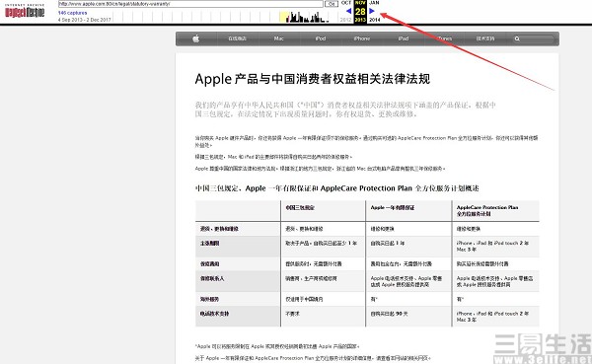
Task: Open the technical support (技术支持) nav item
Action: (485, 38)
